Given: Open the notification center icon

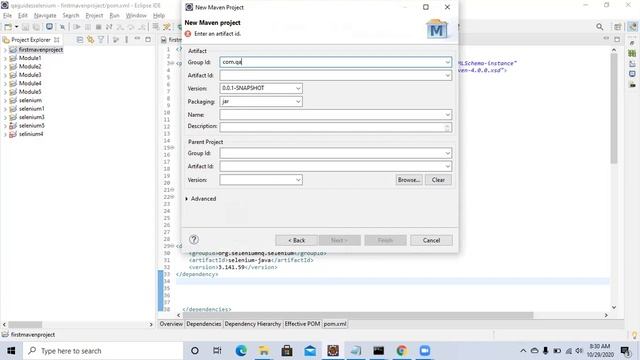Looking at the screenshot, I should point(624,351).
